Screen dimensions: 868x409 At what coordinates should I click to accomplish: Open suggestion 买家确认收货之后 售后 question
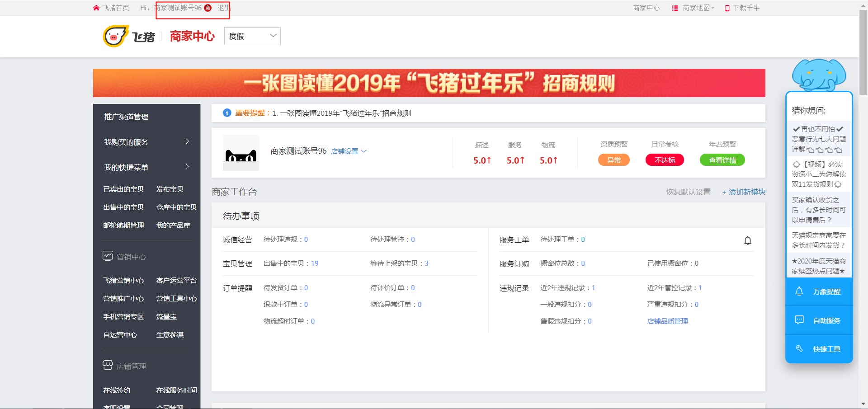coord(819,210)
